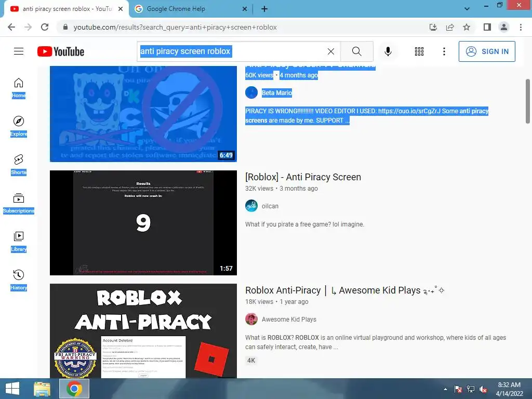Click 'What if you pirate a free game?' description
Image resolution: width=532 pixels, height=399 pixels.
[x=304, y=224]
